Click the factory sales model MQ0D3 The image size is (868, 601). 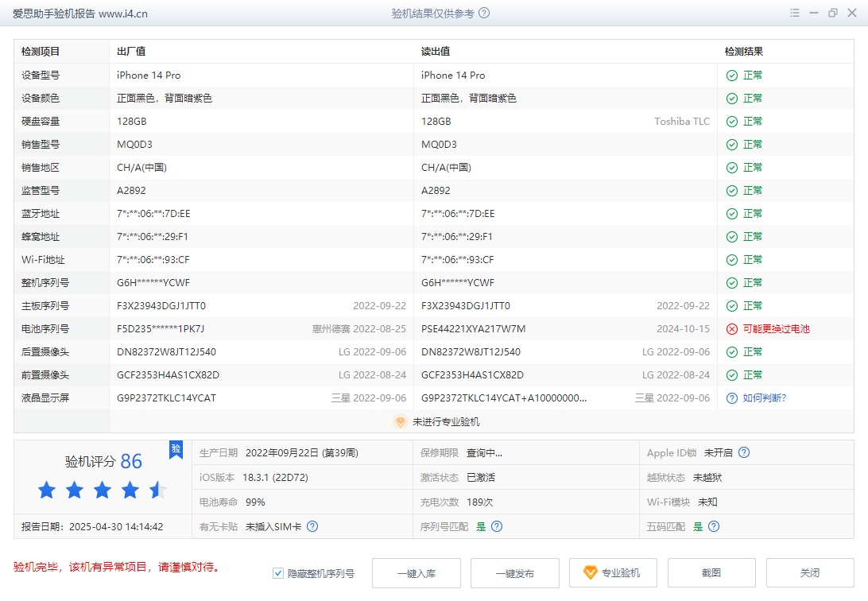[134, 145]
